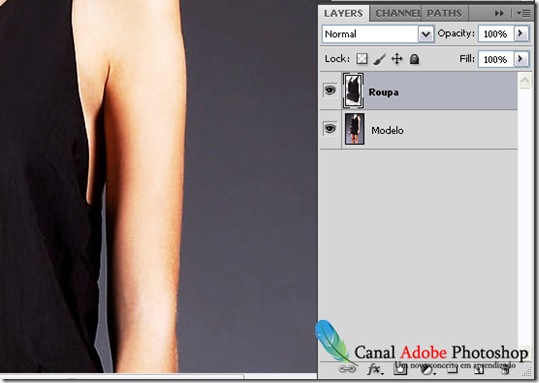Click the link layers icon
The image size is (539, 383).
coord(347,370)
